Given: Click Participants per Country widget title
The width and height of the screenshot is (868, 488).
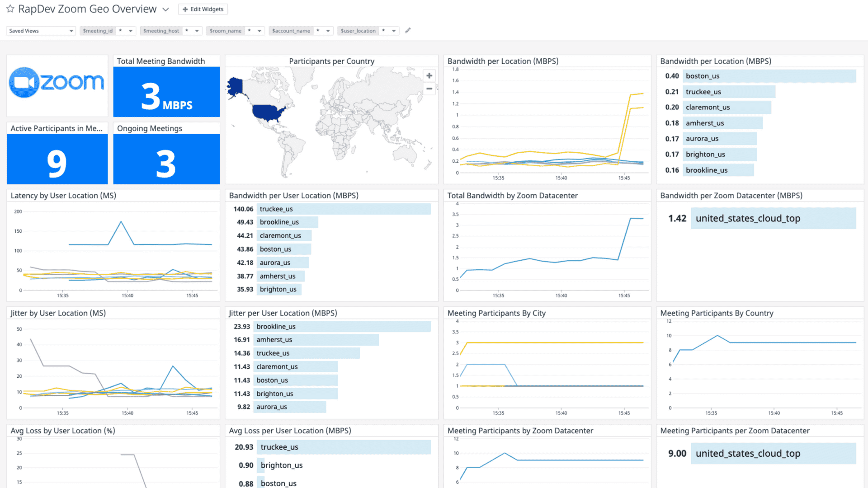Looking at the screenshot, I should [x=331, y=61].
